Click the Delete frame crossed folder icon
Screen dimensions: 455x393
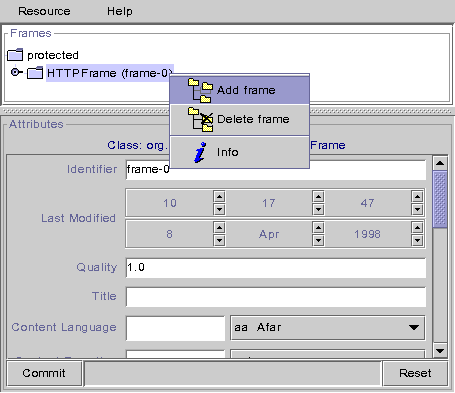pyautogui.click(x=200, y=119)
